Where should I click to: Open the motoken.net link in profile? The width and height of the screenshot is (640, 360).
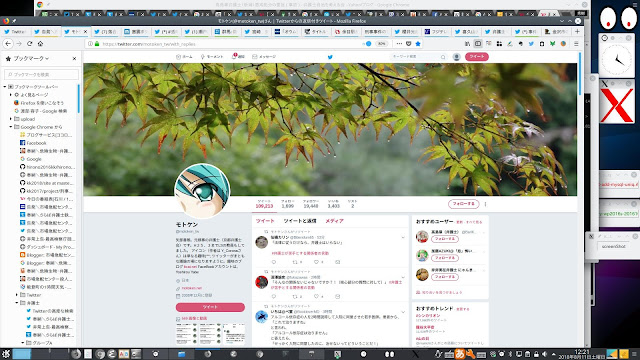[191, 288]
